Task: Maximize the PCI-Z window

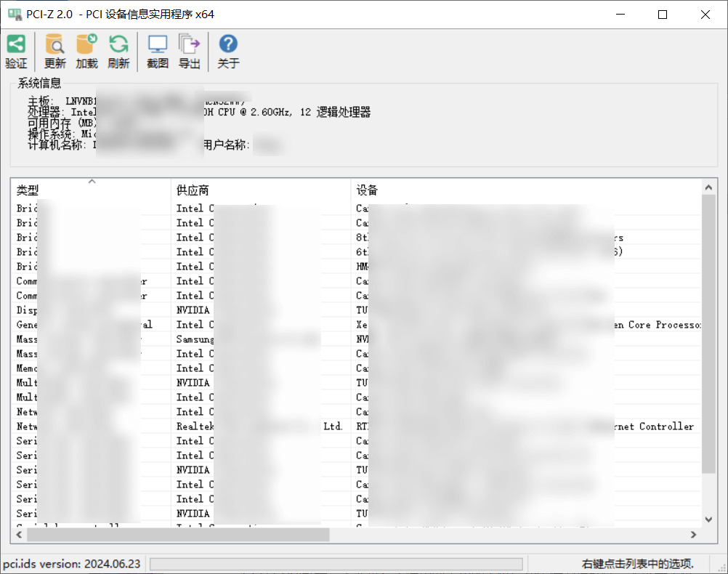Action: point(662,15)
